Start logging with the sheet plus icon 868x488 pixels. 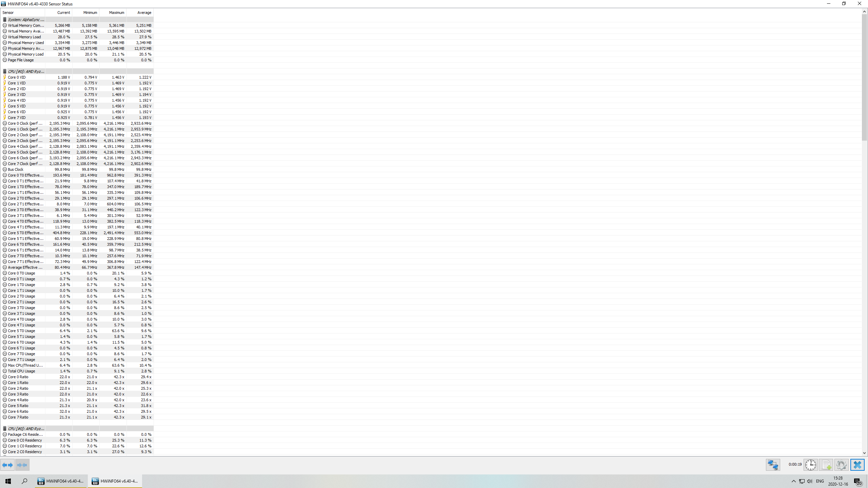[826, 465]
